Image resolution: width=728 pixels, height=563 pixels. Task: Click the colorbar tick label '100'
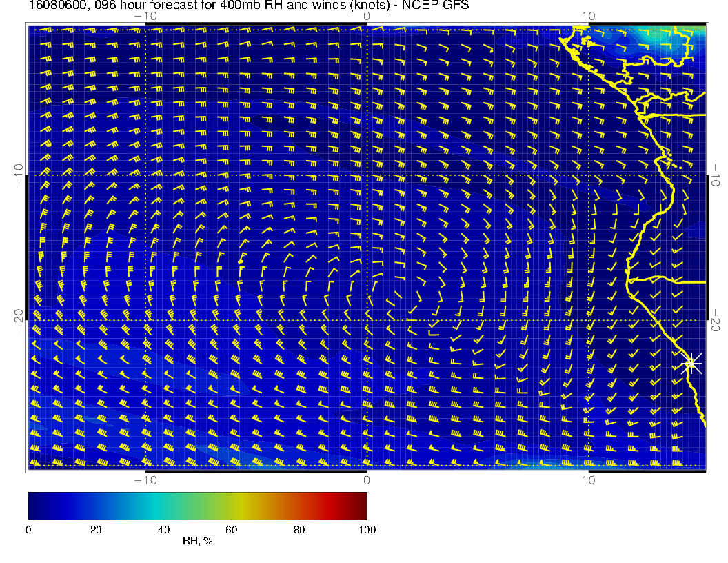[367, 529]
